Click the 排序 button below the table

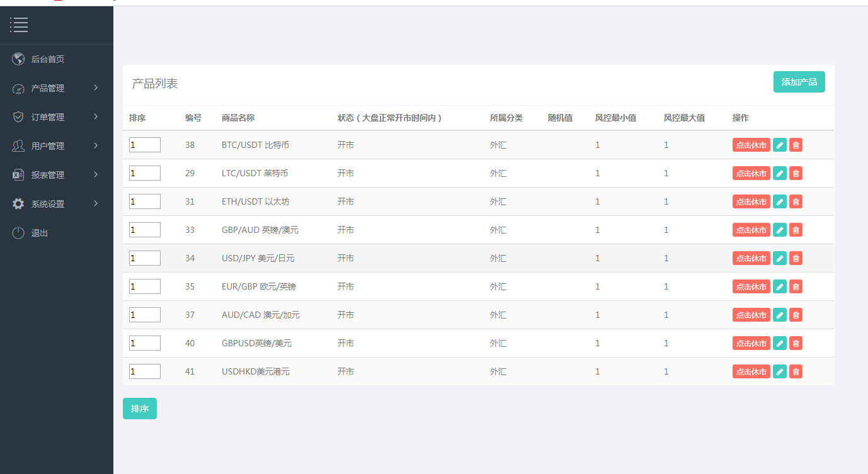[x=140, y=409]
